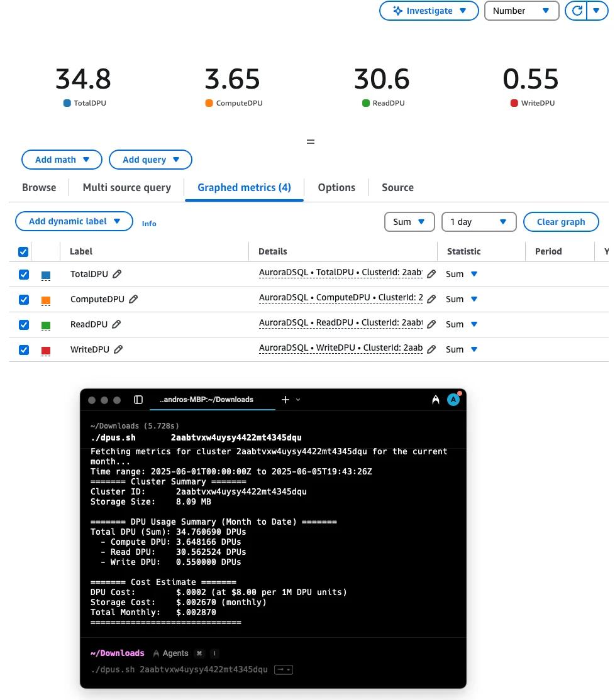Open the Info link
615x700 pixels.
[149, 224]
